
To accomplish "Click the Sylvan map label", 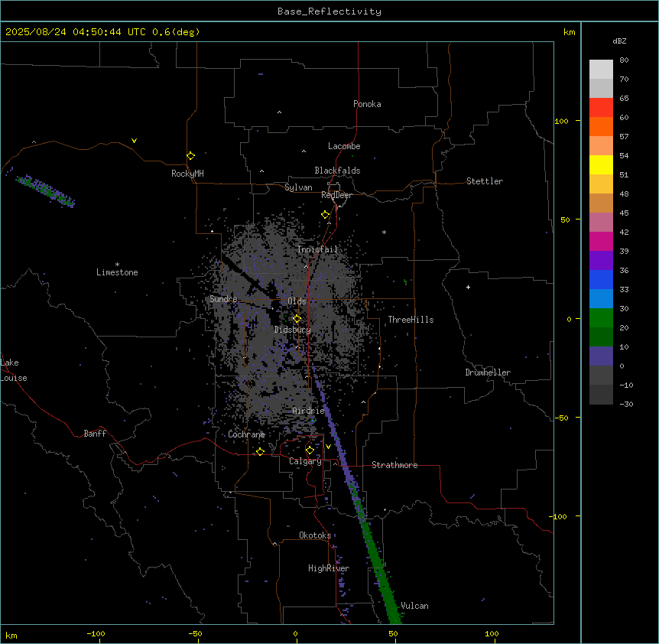I will click(298, 187).
